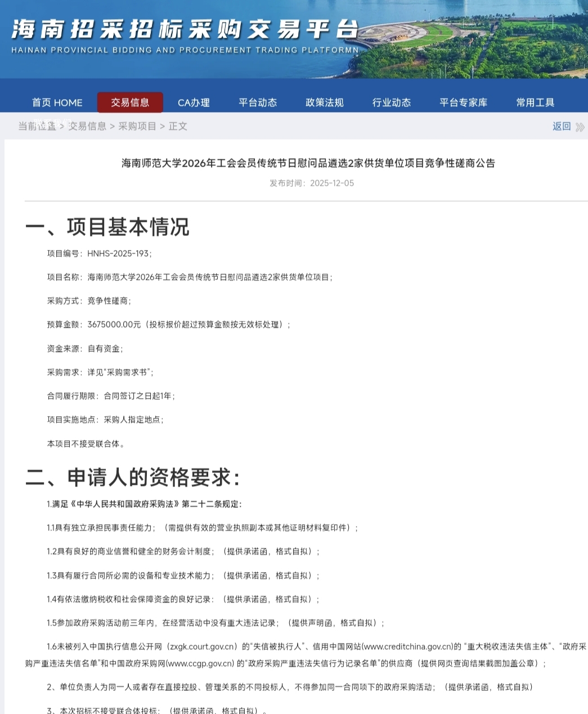Follow the 采购项目 breadcrumb link
This screenshot has height=714, width=588.
[137, 126]
